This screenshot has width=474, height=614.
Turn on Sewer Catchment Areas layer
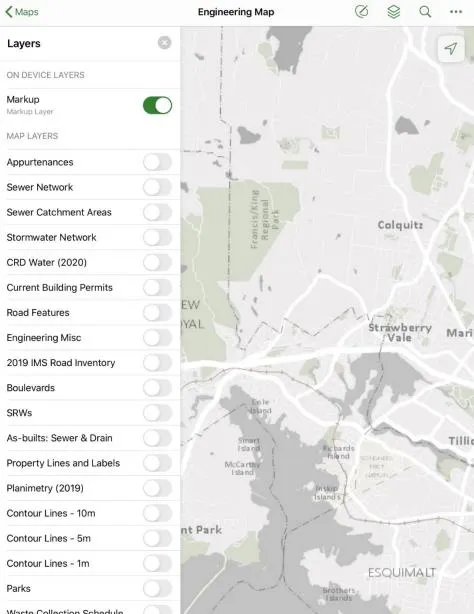click(x=157, y=212)
